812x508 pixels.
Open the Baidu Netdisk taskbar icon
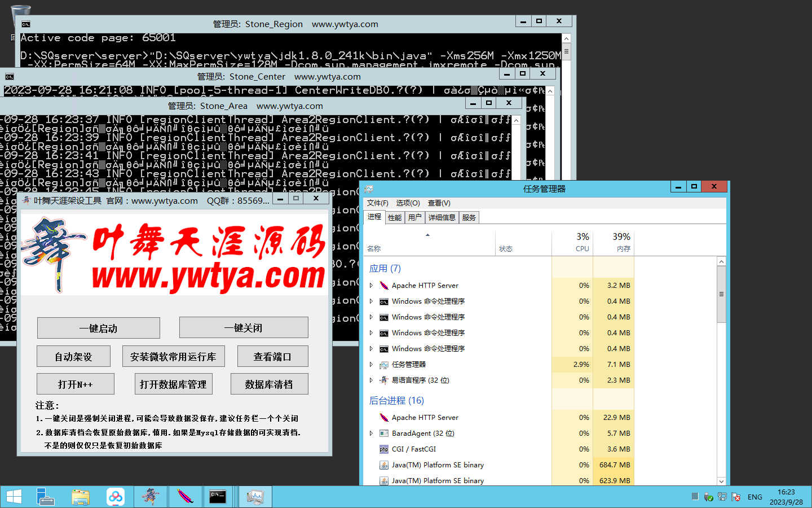[x=116, y=497]
